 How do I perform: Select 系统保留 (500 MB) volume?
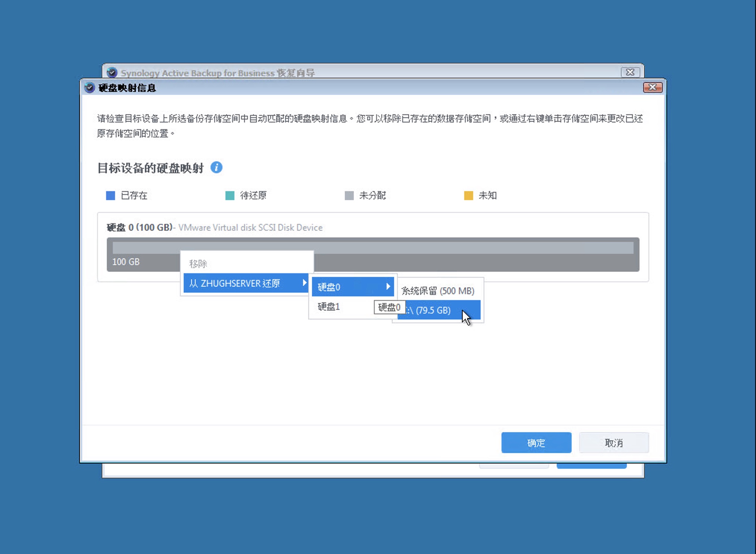coord(438,291)
